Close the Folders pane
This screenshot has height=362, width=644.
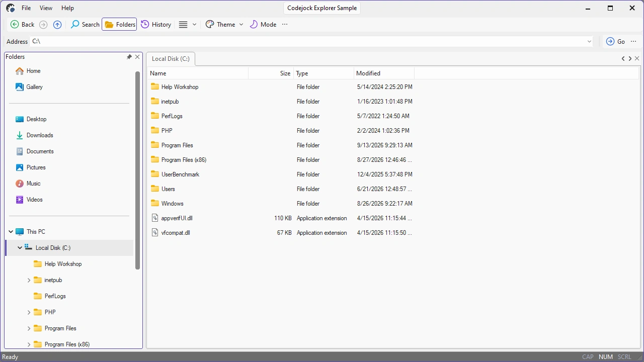(137, 57)
